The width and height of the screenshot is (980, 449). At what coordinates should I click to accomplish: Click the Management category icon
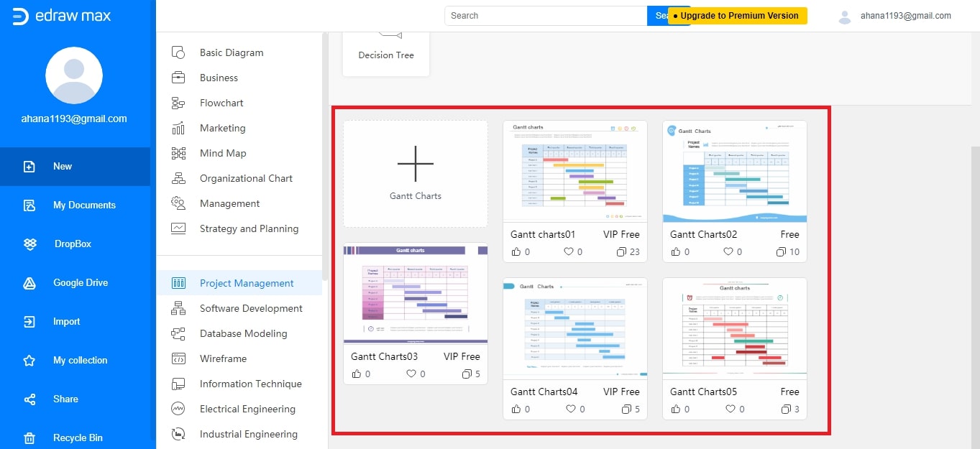coord(178,203)
